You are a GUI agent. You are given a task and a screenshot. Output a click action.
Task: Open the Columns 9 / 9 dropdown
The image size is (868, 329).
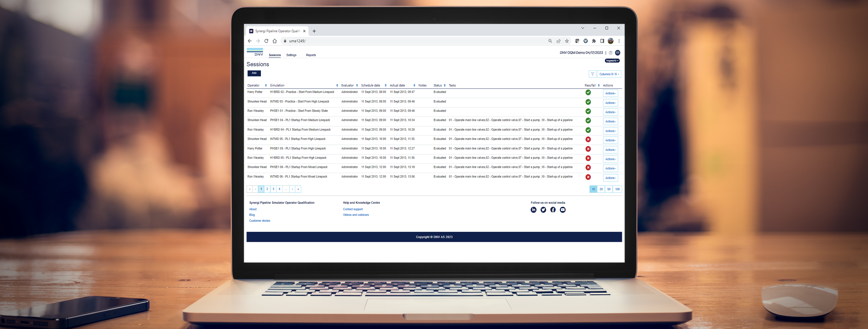click(x=609, y=74)
